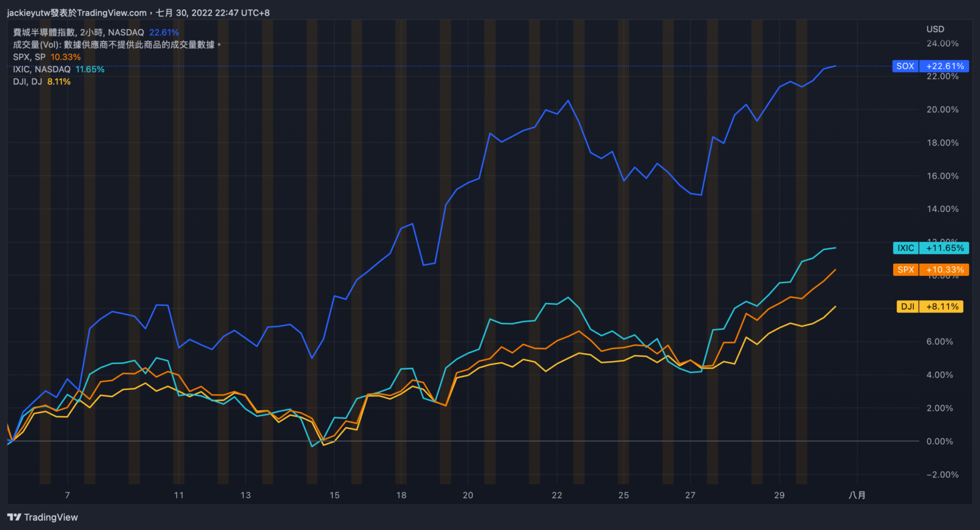
Task: Click the +22.61% value on SOX tag
Action: (944, 66)
